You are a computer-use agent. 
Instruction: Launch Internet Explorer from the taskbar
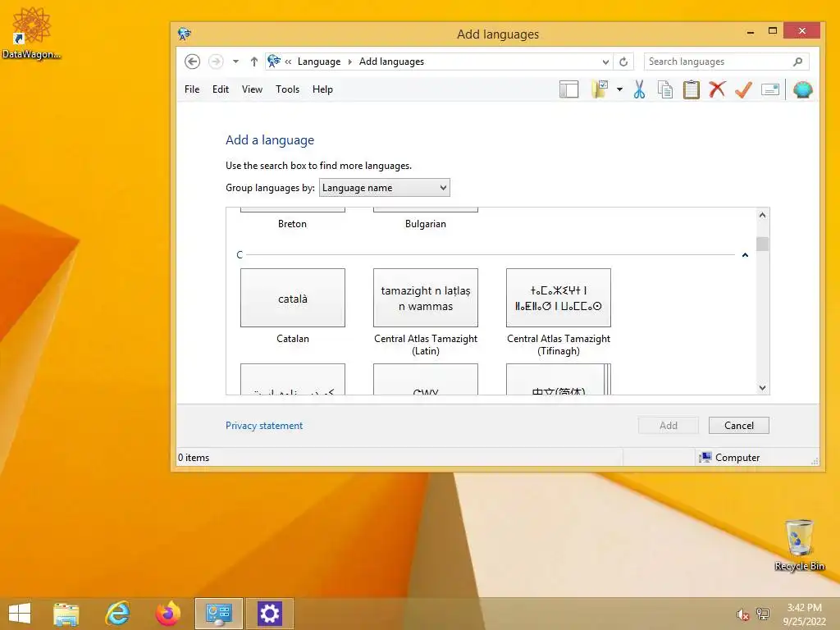(x=117, y=614)
